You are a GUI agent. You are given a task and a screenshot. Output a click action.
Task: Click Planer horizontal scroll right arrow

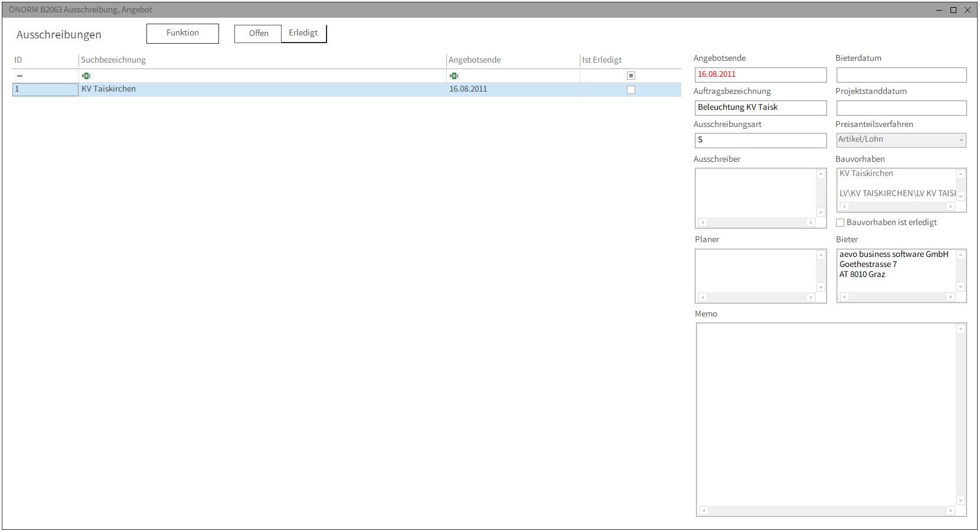(x=811, y=298)
